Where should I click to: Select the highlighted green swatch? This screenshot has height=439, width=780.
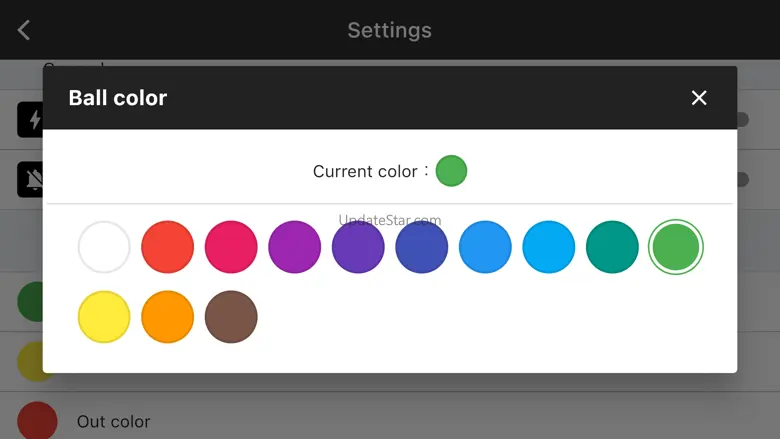(x=676, y=247)
